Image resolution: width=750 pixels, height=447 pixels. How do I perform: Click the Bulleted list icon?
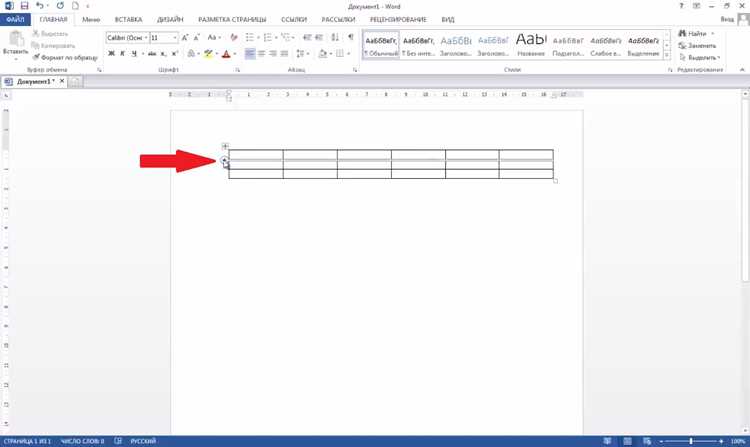(x=249, y=37)
